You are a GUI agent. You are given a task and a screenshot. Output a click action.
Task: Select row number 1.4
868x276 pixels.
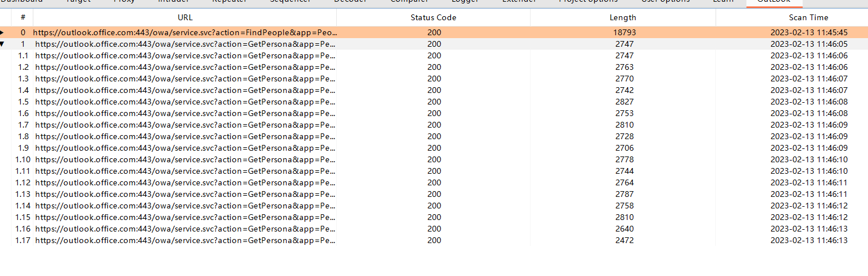coord(23,90)
